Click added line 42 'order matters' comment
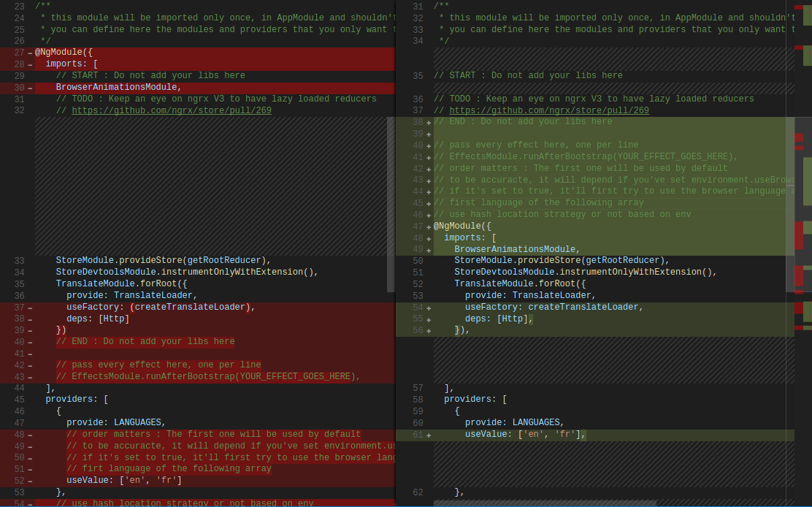Viewport: 812px width, 507px height. coord(581,168)
